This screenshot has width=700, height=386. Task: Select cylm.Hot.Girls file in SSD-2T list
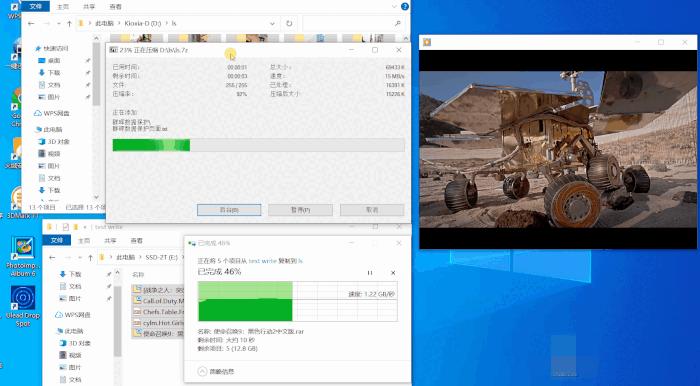coord(158,323)
